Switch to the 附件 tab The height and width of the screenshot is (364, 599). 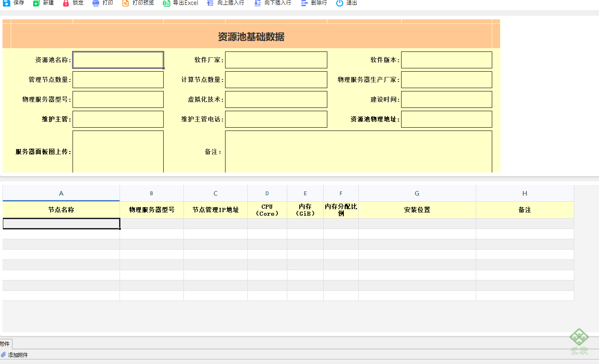(5, 344)
